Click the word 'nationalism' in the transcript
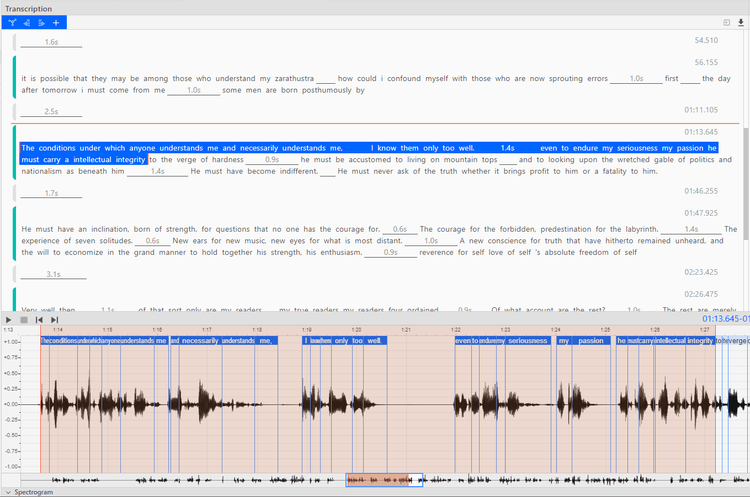Viewport: 750px width, 497px height. (42, 171)
